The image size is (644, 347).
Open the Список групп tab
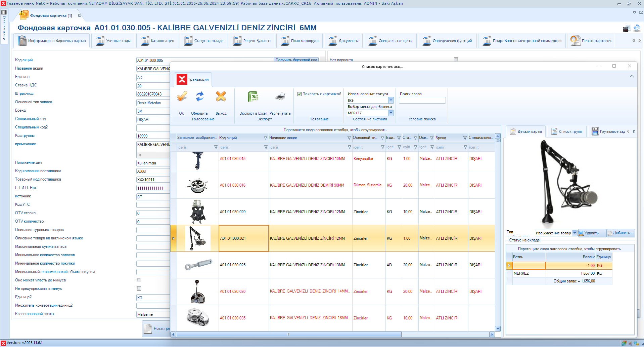click(x=566, y=131)
